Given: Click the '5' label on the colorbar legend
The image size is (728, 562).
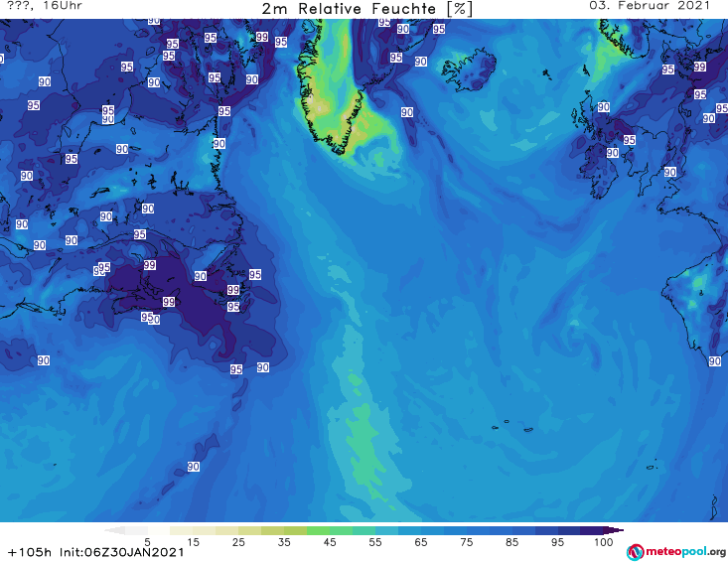Looking at the screenshot, I should coord(147,542).
